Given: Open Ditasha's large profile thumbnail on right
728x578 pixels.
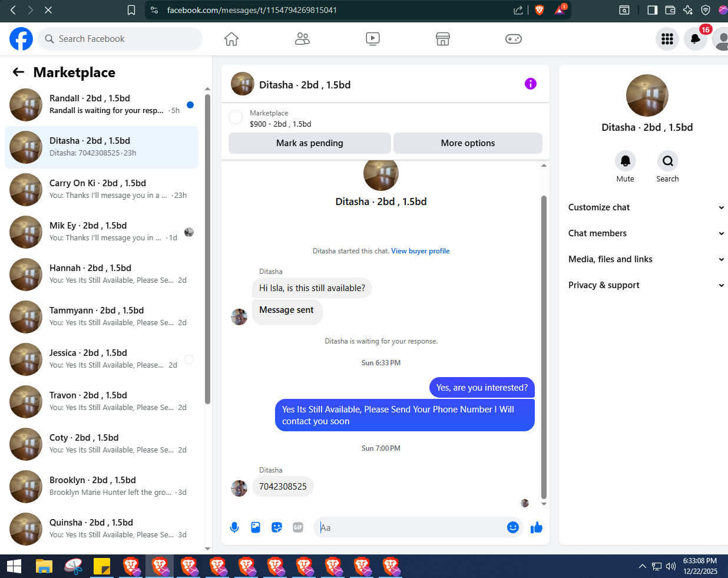Looking at the screenshot, I should pos(647,95).
